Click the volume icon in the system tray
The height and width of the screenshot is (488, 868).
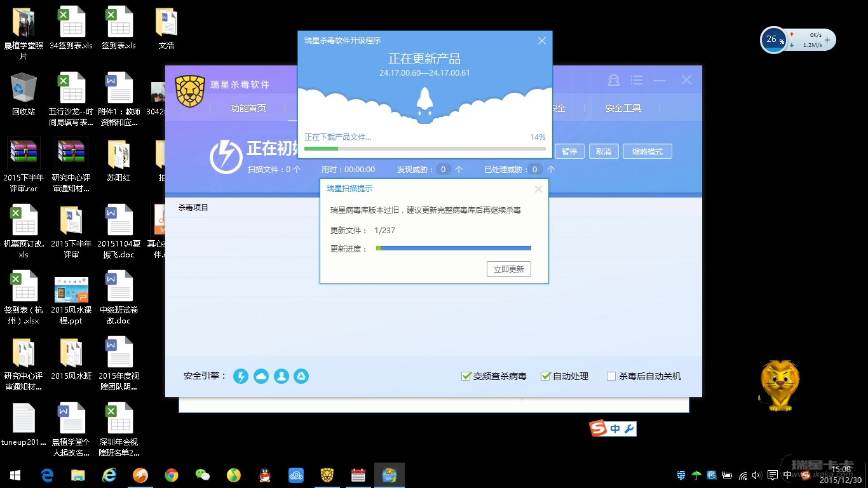[x=757, y=475]
